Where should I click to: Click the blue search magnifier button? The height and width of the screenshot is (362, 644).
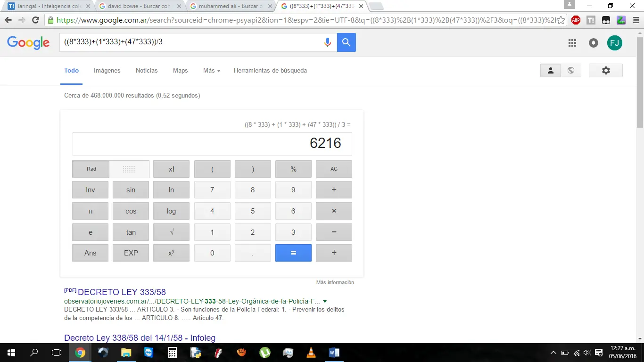point(347,42)
